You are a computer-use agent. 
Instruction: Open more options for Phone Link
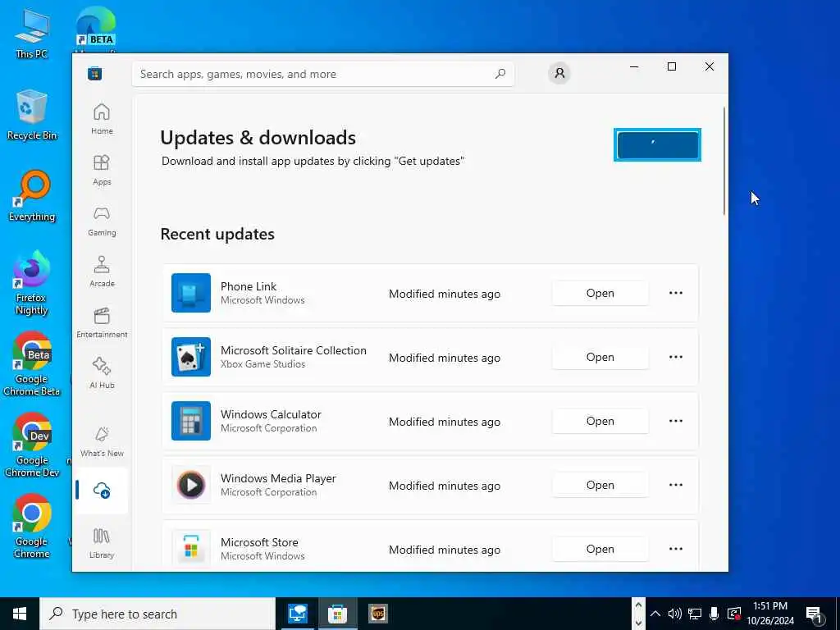click(x=676, y=293)
